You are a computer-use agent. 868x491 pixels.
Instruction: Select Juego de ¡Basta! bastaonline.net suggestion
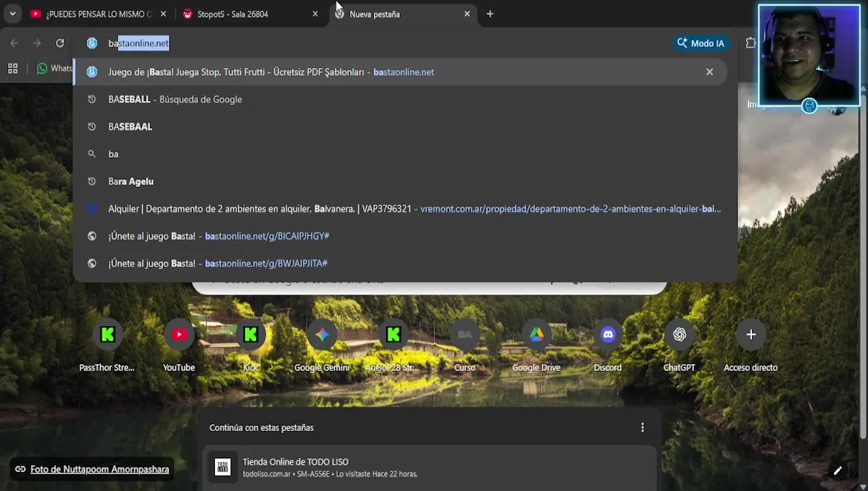(399, 72)
